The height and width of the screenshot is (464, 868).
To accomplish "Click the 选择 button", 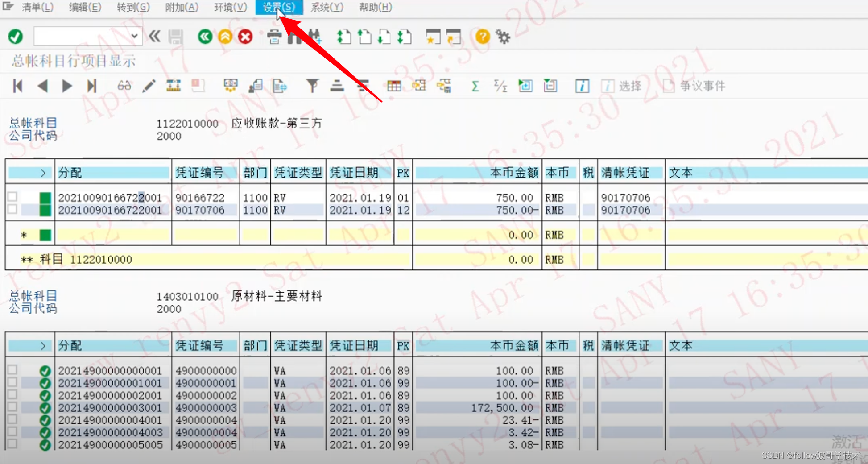I will pyautogui.click(x=621, y=86).
